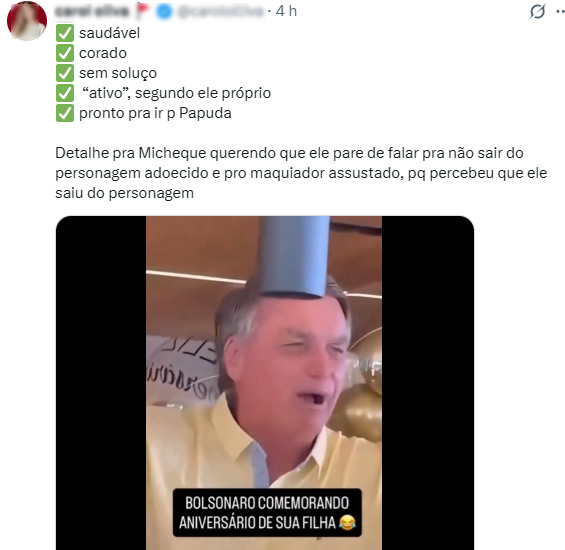Click the red flag emoji beside the name
The image size is (565, 550).
143,11
